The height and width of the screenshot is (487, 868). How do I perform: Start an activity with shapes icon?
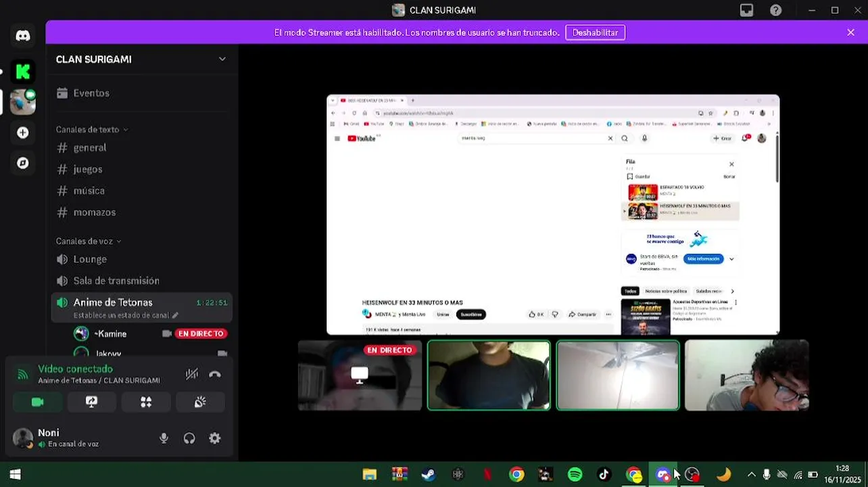coord(146,402)
